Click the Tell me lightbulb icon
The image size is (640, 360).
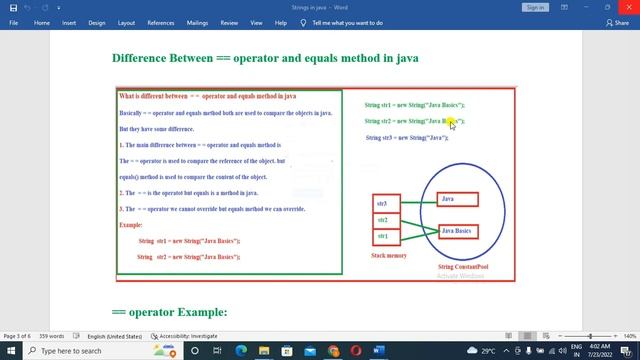click(303, 23)
